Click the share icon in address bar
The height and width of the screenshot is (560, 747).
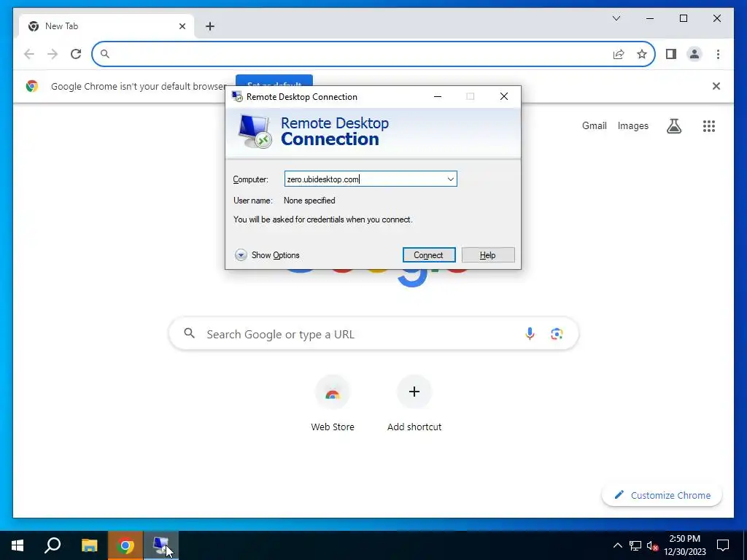(619, 54)
